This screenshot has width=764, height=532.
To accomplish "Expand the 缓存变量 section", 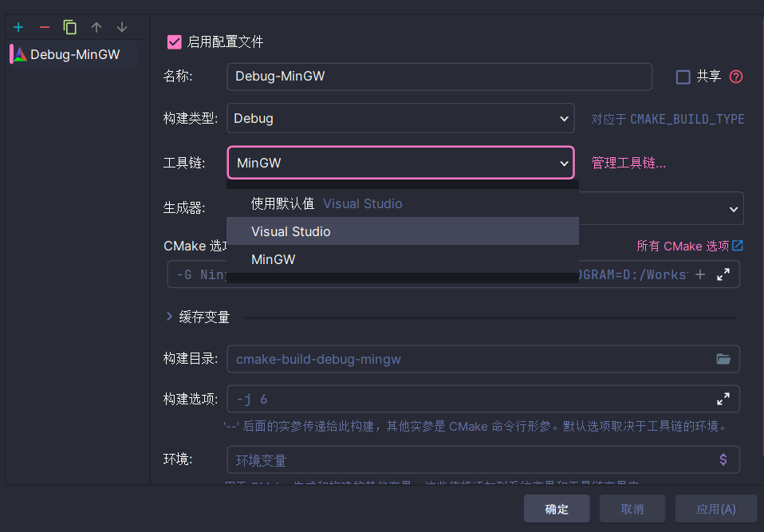I will [170, 317].
